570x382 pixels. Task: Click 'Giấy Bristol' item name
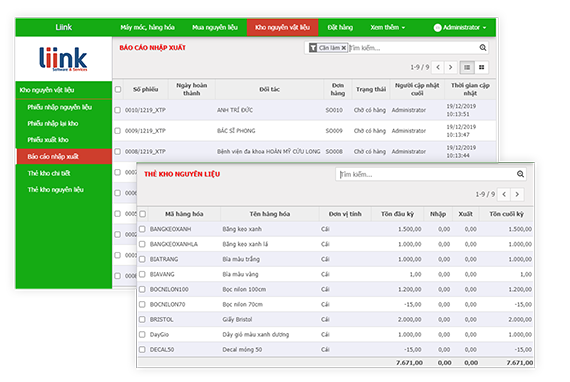237,319
